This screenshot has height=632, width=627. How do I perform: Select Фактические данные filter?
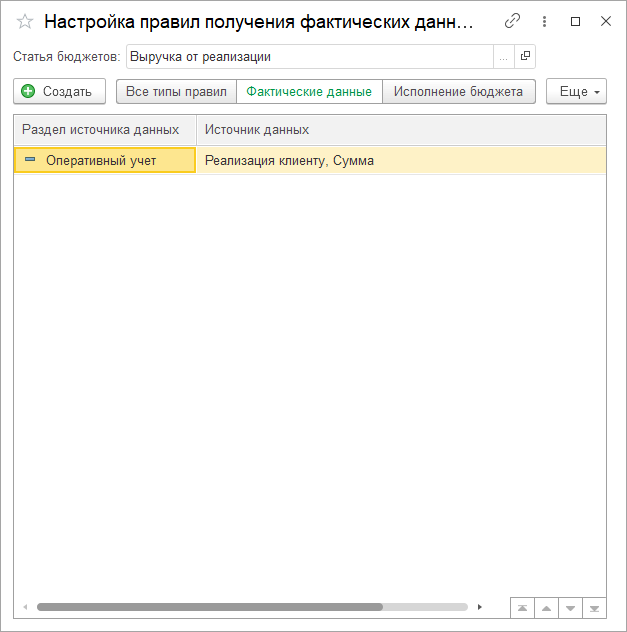[309, 92]
